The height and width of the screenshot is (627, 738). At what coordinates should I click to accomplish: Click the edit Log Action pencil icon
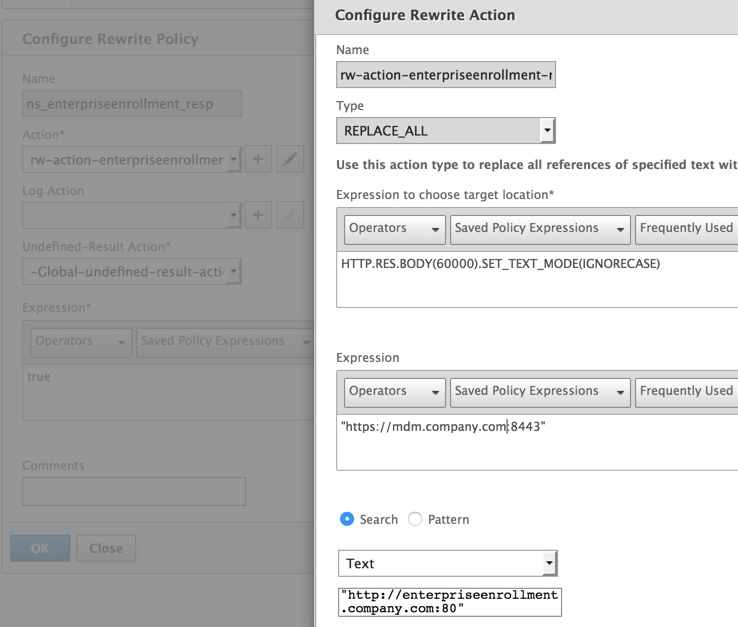click(290, 215)
